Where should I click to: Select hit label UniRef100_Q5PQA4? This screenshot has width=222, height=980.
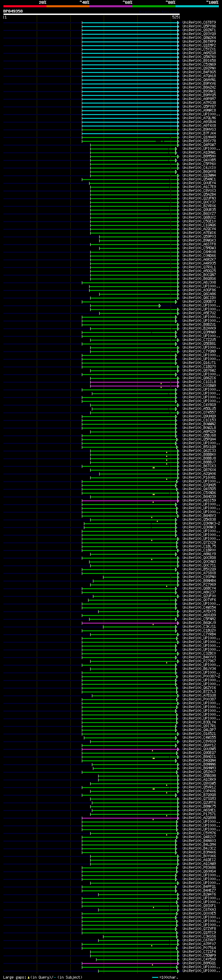pos(199,439)
